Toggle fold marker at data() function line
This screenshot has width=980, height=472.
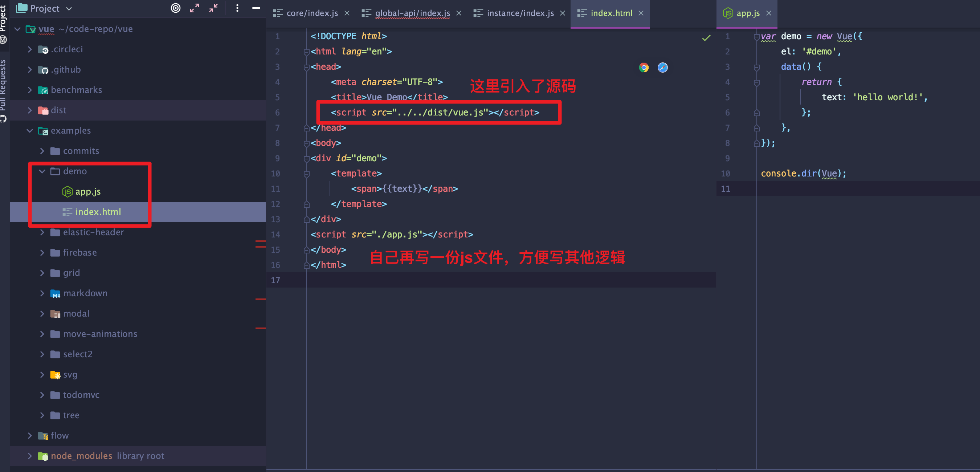(x=756, y=68)
